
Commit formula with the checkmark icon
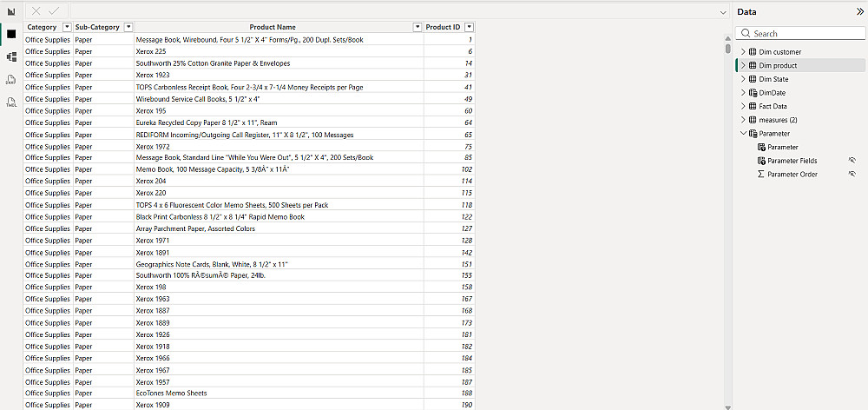pyautogui.click(x=54, y=11)
